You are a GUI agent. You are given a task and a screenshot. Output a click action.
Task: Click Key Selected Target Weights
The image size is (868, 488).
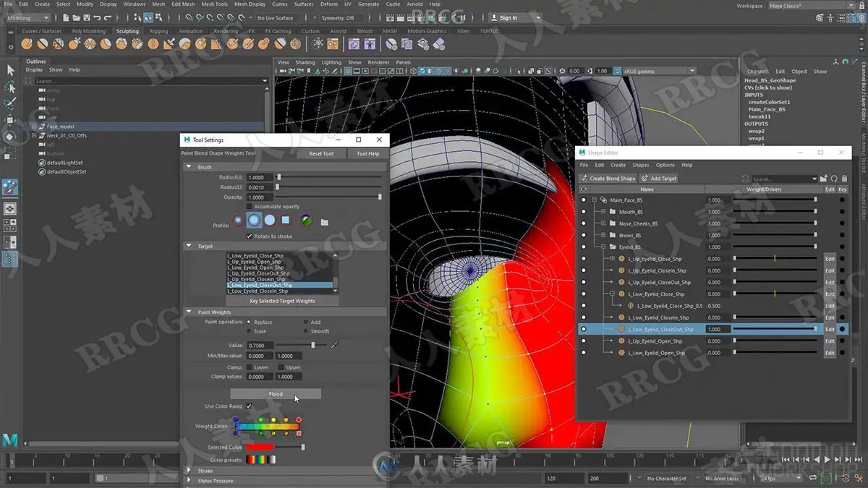[282, 301]
